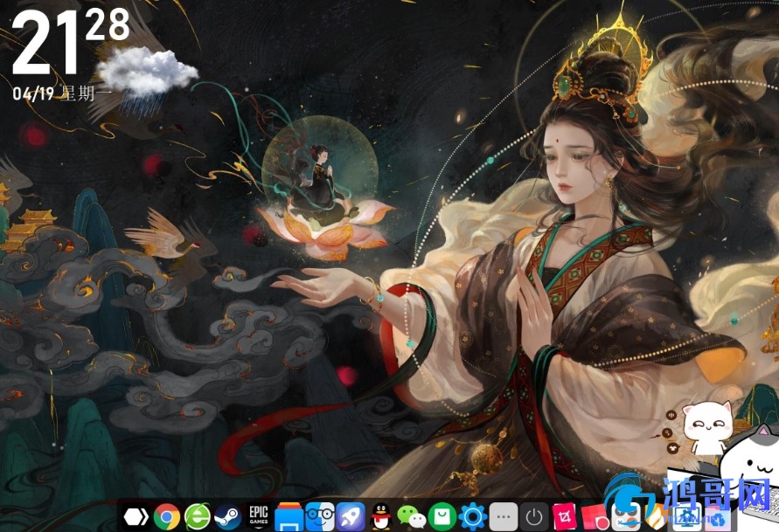Launch Google Chrome from the dock
Viewport: 779px width, 532px height.
[167, 517]
